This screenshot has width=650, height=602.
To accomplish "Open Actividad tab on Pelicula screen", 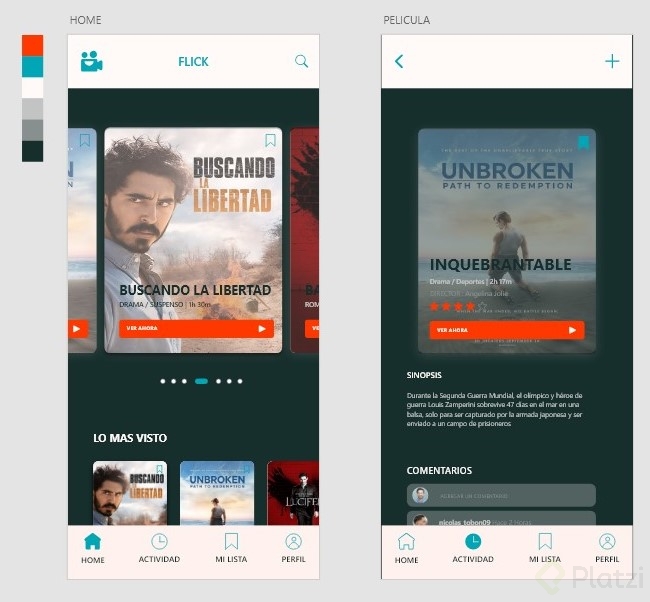I will pos(473,549).
